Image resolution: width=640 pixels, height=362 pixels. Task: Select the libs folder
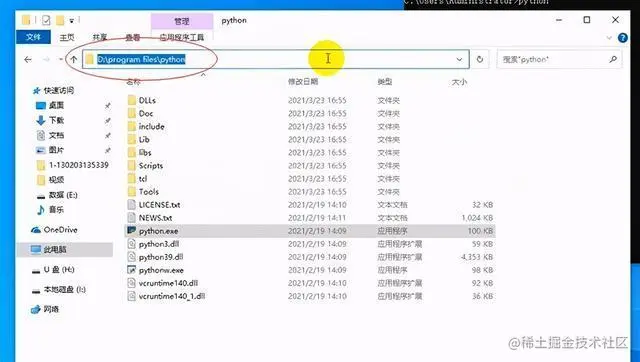click(x=145, y=153)
